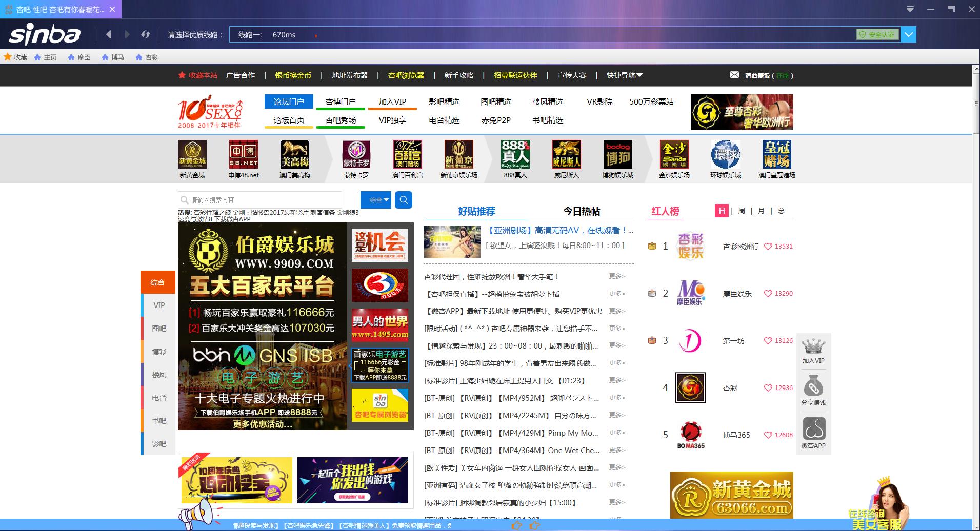Open the 地址发布器 link
The height and width of the screenshot is (531, 980).
(x=350, y=75)
